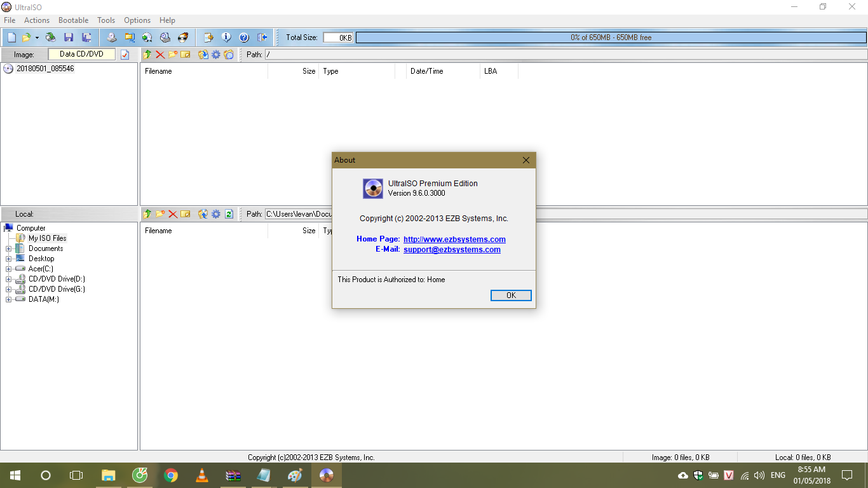Image resolution: width=868 pixels, height=488 pixels.
Task: Create a new CD/DVD image
Action: (11, 37)
